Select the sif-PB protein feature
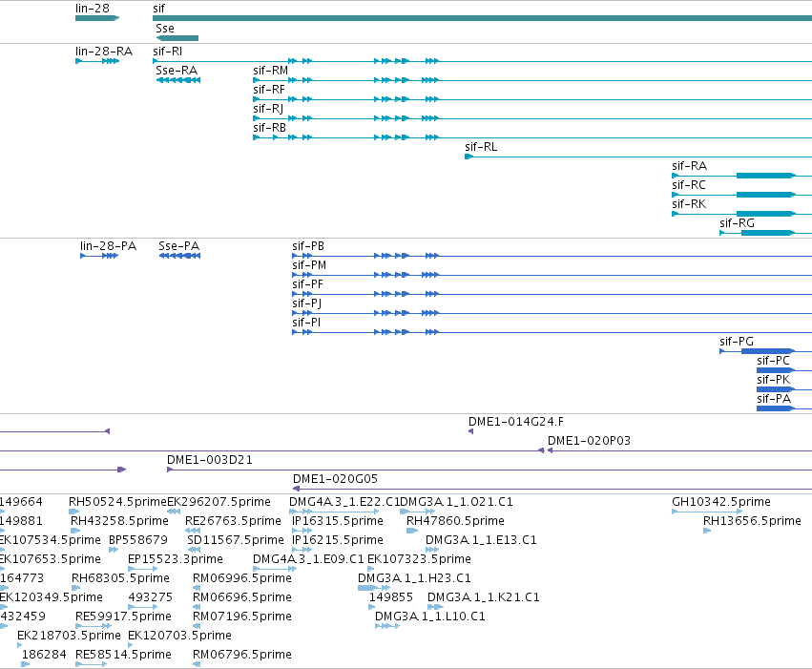The width and height of the screenshot is (812, 669). 552,256
